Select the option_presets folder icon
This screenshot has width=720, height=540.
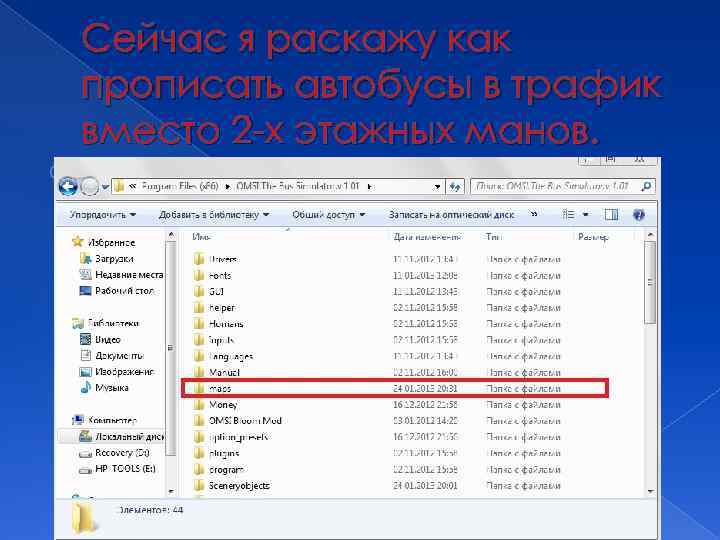pos(199,437)
